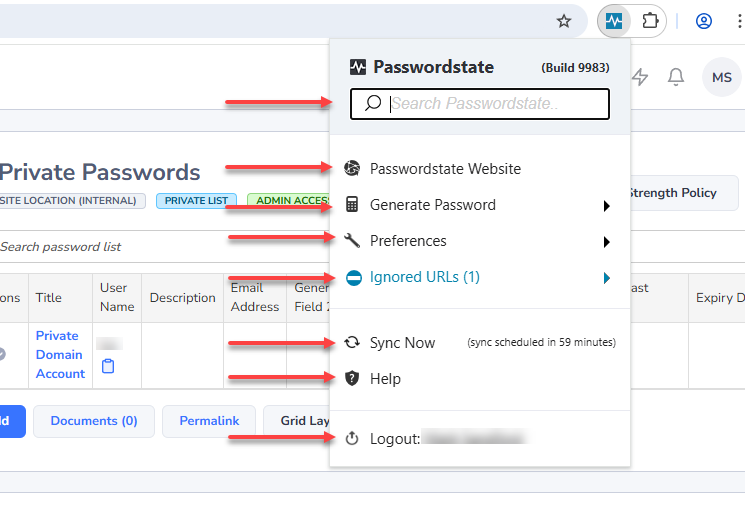This screenshot has height=506, width=745.
Task: Click the lightning bolt icon in header
Action: (x=640, y=77)
